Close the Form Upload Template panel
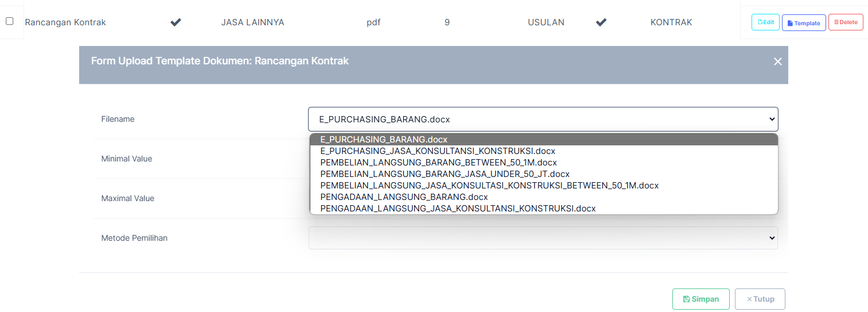This screenshot has height=312, width=868. [777, 61]
